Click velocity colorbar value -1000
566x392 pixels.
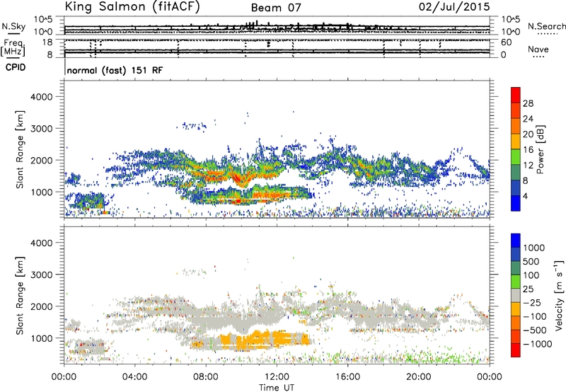[x=537, y=344]
